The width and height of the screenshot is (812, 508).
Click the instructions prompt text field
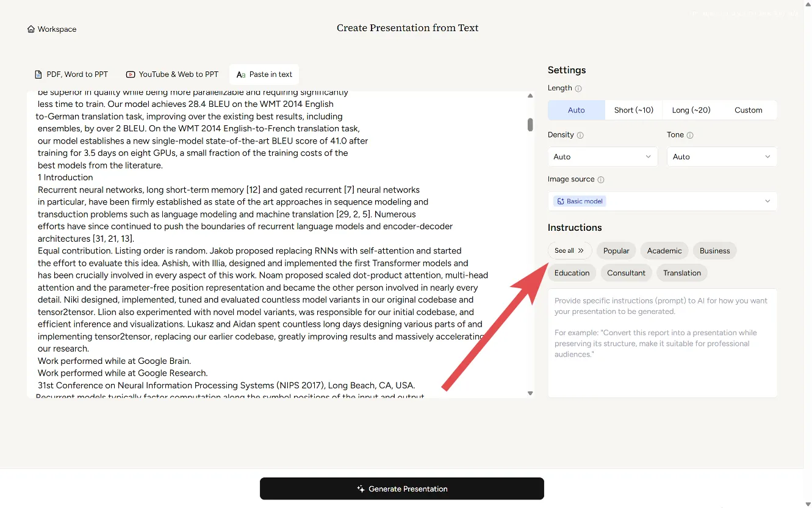662,342
